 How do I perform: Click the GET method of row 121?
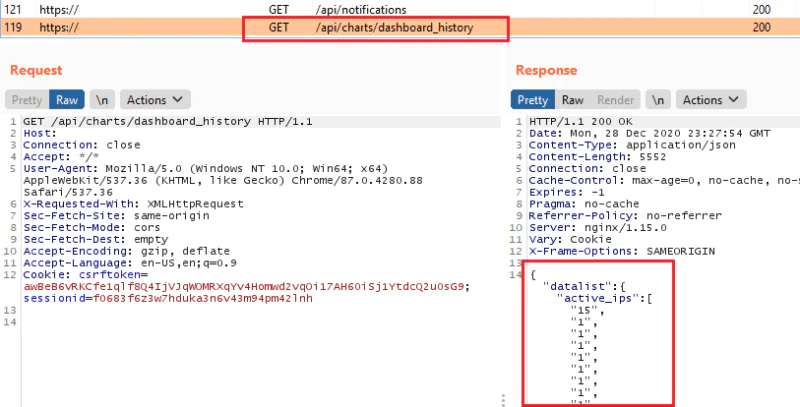click(x=279, y=9)
